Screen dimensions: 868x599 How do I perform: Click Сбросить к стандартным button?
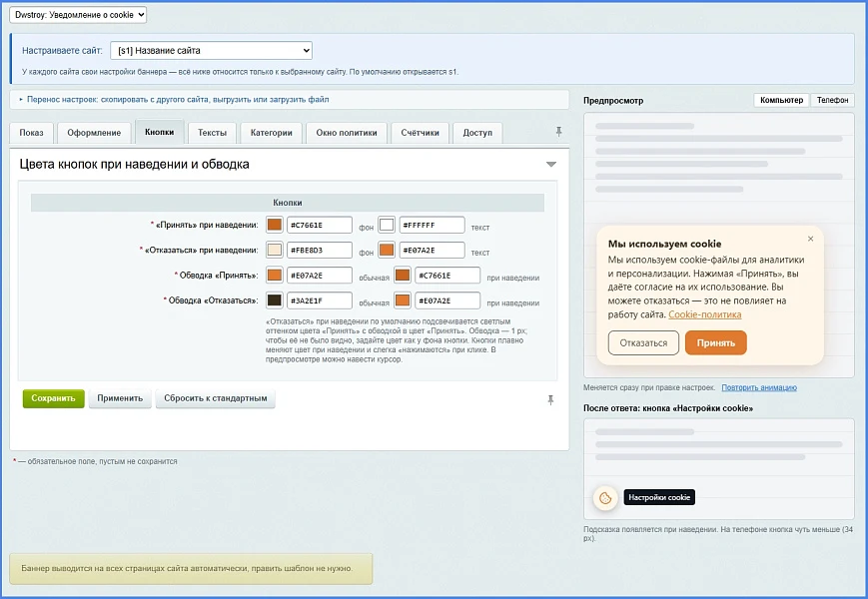click(216, 398)
